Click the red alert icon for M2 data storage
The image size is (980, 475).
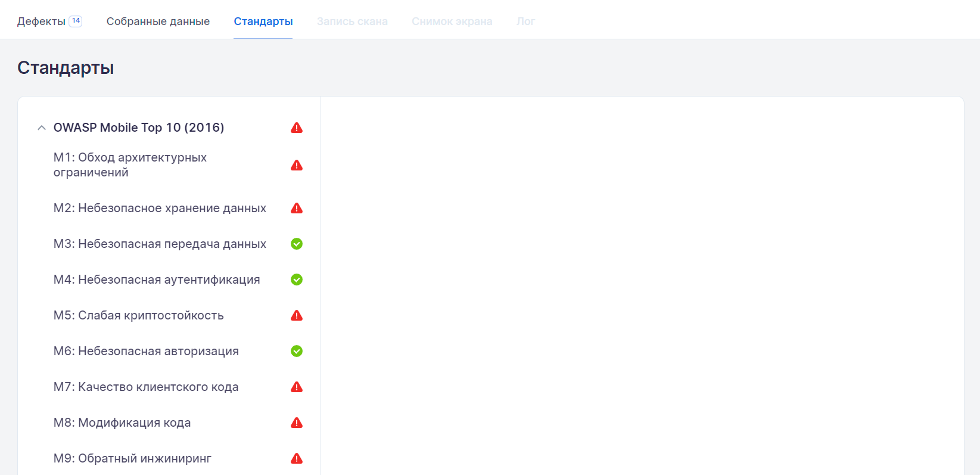click(x=297, y=208)
